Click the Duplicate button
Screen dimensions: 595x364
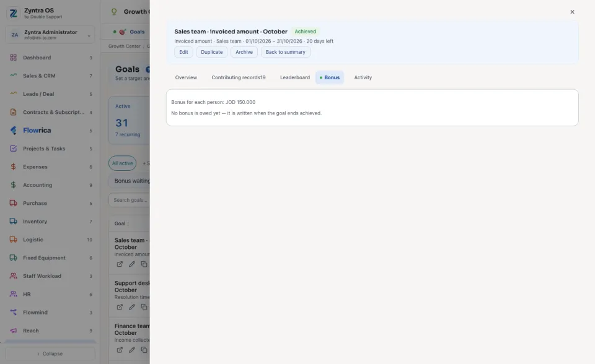coord(212,52)
